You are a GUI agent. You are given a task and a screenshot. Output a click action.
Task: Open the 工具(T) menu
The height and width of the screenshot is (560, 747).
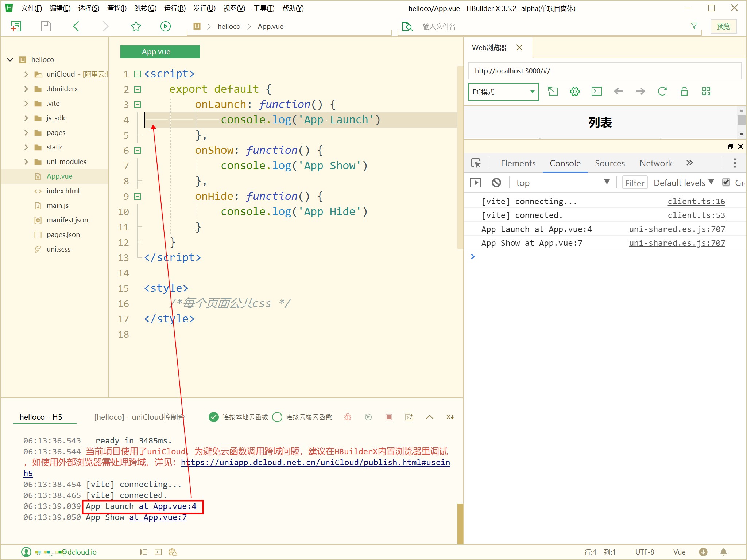(264, 8)
